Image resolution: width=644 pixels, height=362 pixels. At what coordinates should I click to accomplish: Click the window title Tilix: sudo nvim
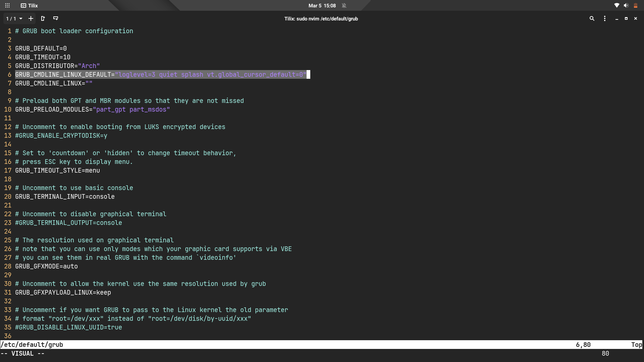pos(321,19)
